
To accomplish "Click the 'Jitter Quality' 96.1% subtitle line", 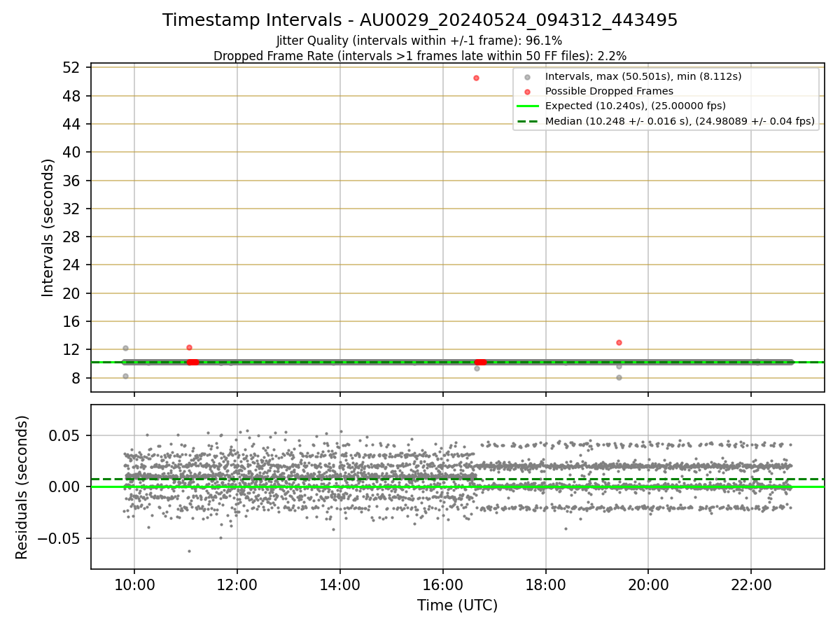I will coord(419,41).
